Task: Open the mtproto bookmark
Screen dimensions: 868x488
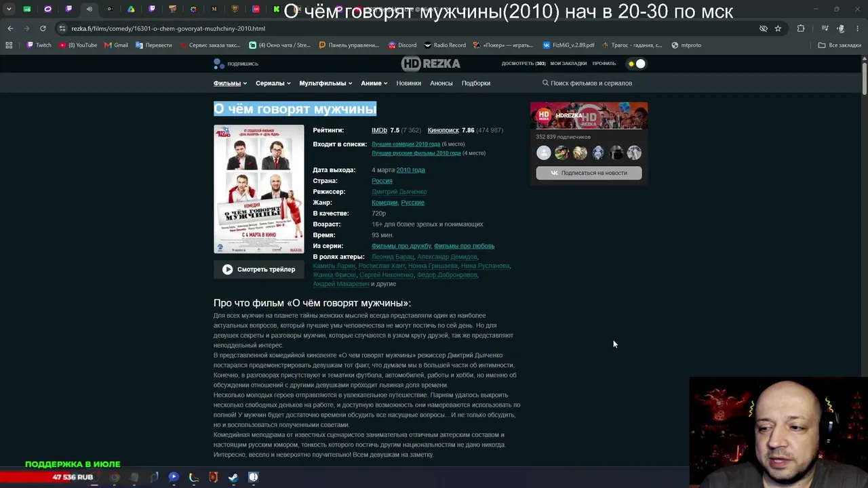Action: (x=686, y=45)
